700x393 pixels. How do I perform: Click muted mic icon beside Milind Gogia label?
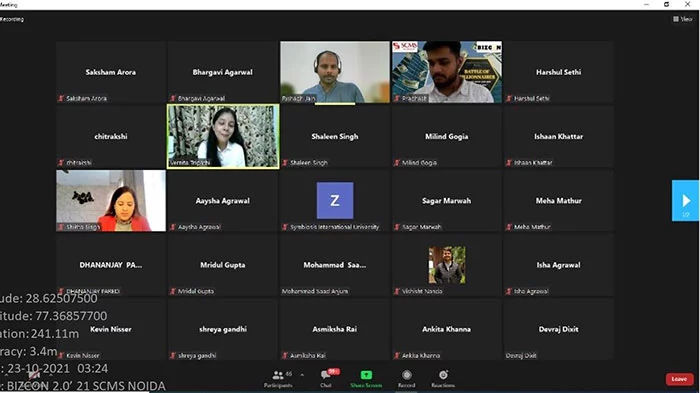pos(397,163)
